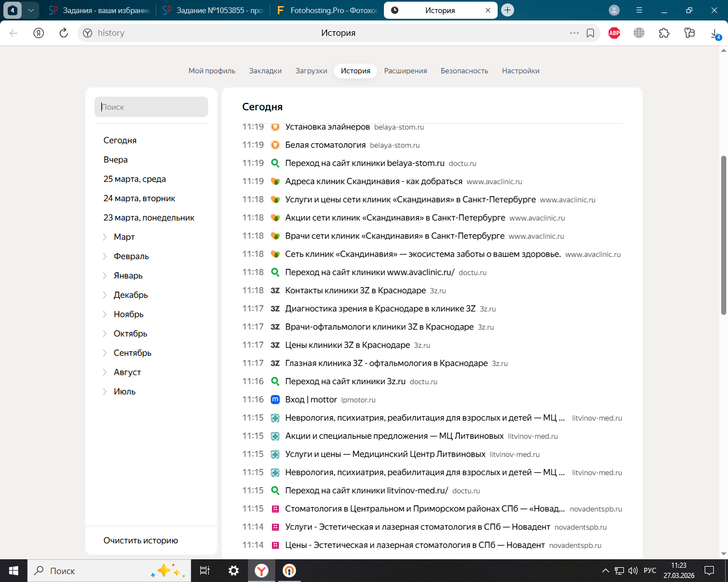This screenshot has height=582, width=728.
Task: Expand the Декабрь month in sidebar
Action: click(x=105, y=295)
